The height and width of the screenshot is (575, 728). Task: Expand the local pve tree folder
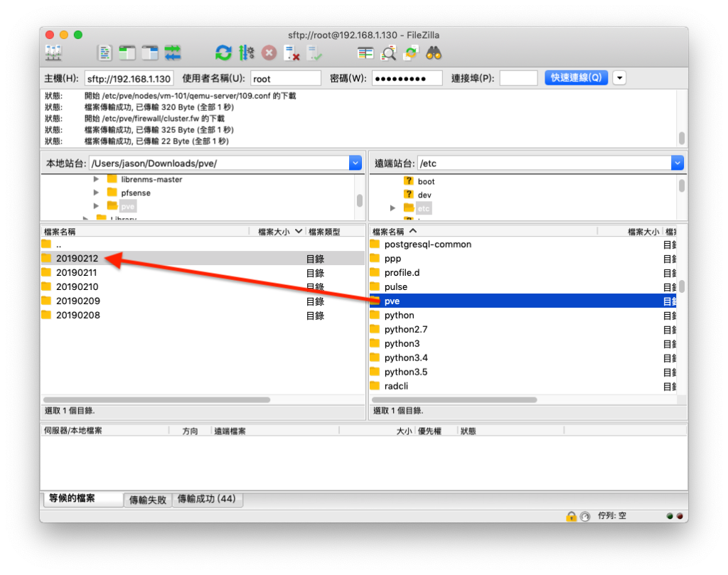96,205
